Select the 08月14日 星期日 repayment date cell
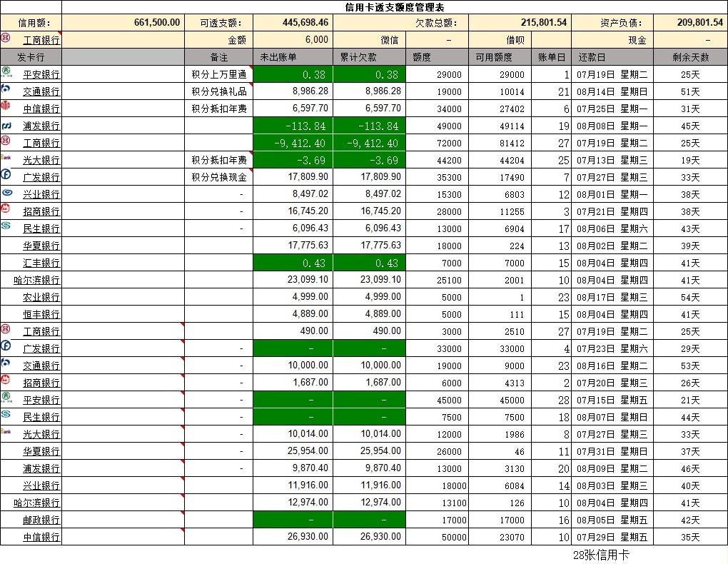 pyautogui.click(x=612, y=91)
